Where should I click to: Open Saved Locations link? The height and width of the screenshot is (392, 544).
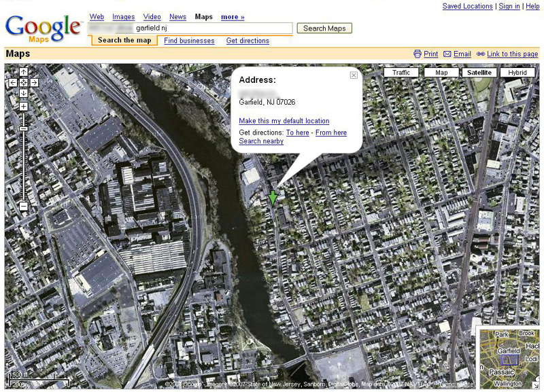coord(467,6)
